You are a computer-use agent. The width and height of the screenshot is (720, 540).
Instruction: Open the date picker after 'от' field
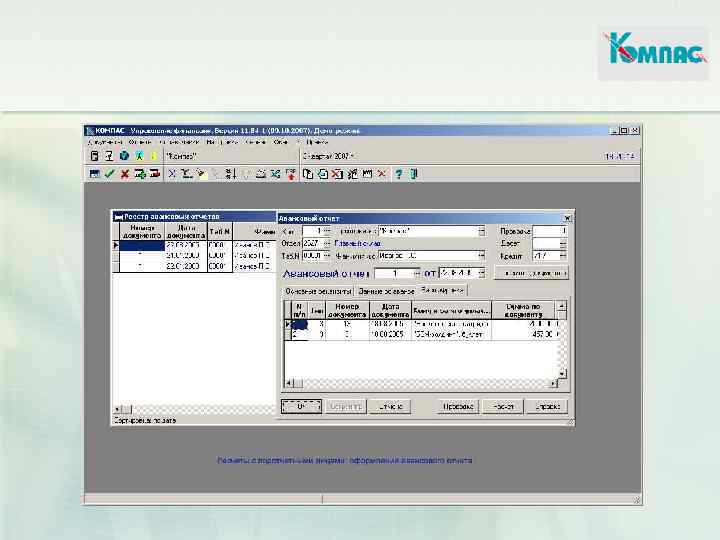pyautogui.click(x=481, y=273)
